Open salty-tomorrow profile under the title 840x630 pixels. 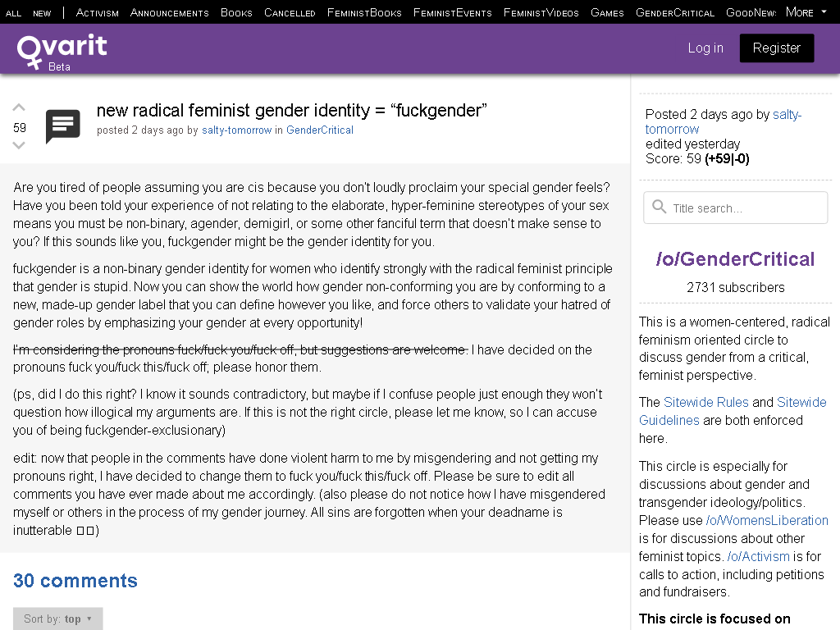point(237,130)
